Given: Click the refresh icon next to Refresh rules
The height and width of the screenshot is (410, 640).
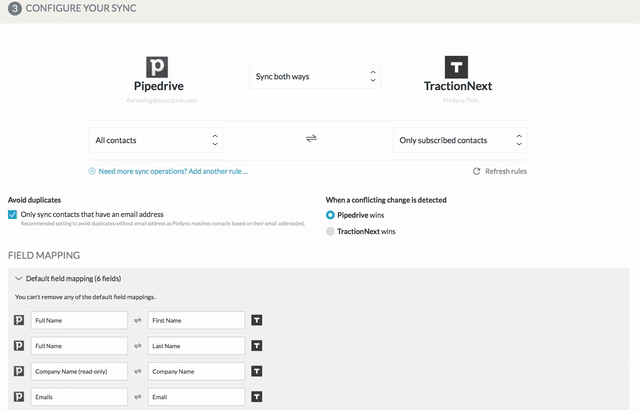Looking at the screenshot, I should (x=476, y=171).
